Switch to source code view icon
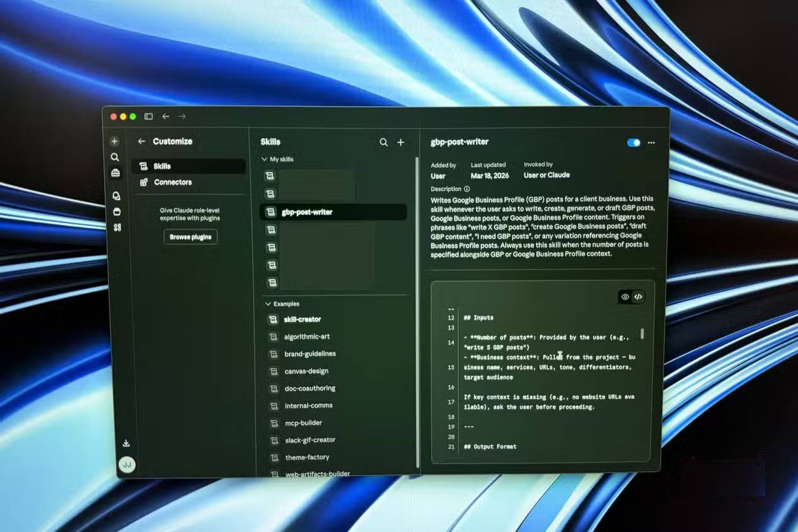 point(638,297)
